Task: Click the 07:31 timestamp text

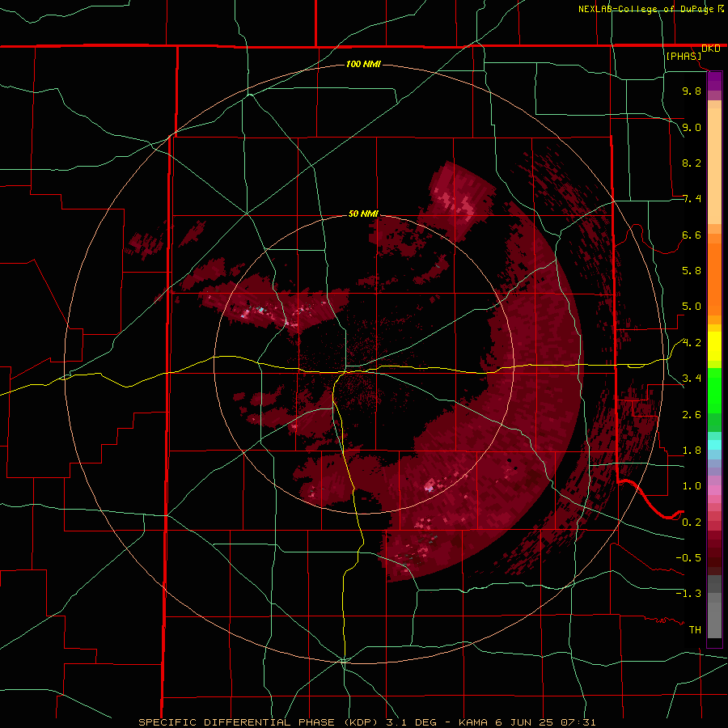Action: click(x=578, y=722)
